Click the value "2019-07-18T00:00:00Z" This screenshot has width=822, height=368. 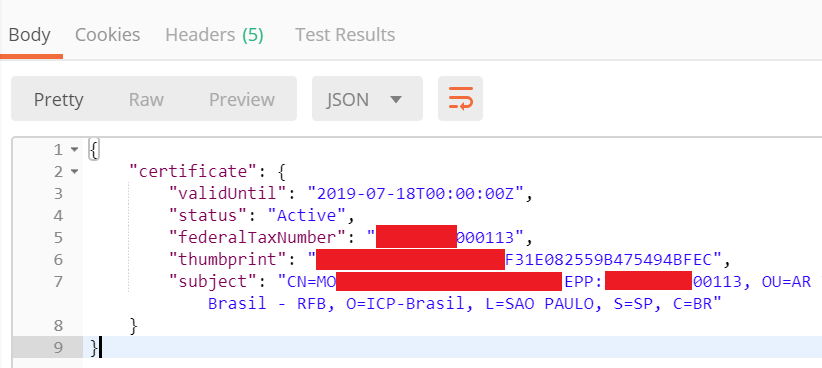(416, 193)
